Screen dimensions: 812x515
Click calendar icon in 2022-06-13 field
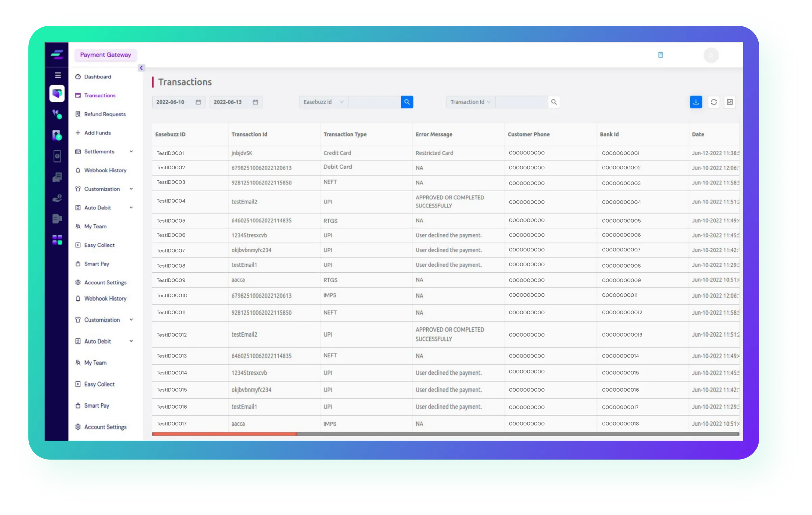tap(255, 102)
